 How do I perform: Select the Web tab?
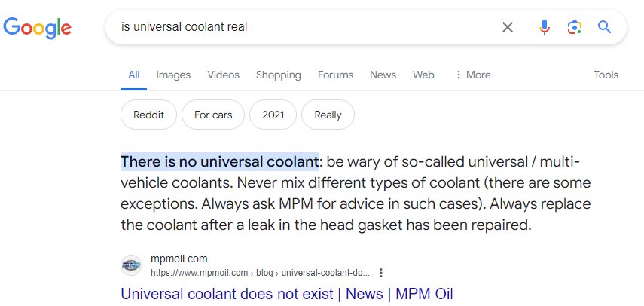pos(423,75)
